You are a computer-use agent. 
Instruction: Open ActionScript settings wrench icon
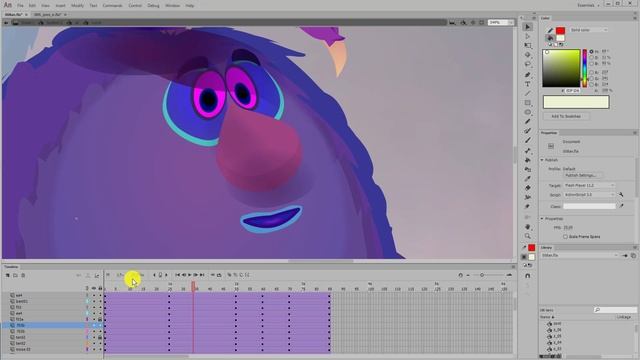(621, 195)
